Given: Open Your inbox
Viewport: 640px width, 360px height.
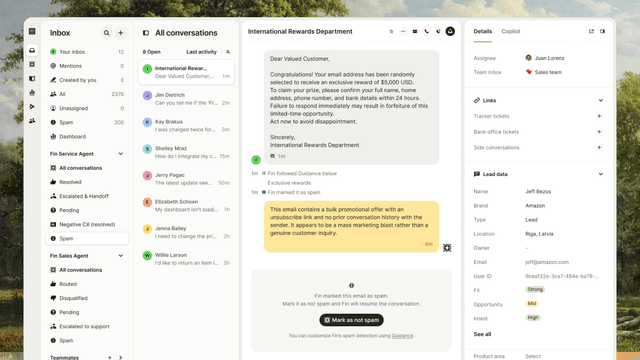Looking at the screenshot, I should (x=87, y=52).
